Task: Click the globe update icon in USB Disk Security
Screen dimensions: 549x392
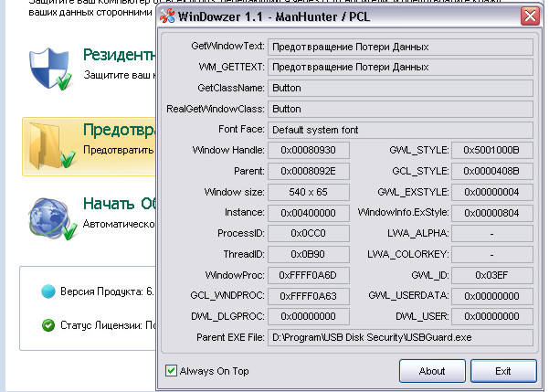Action: pos(53,219)
